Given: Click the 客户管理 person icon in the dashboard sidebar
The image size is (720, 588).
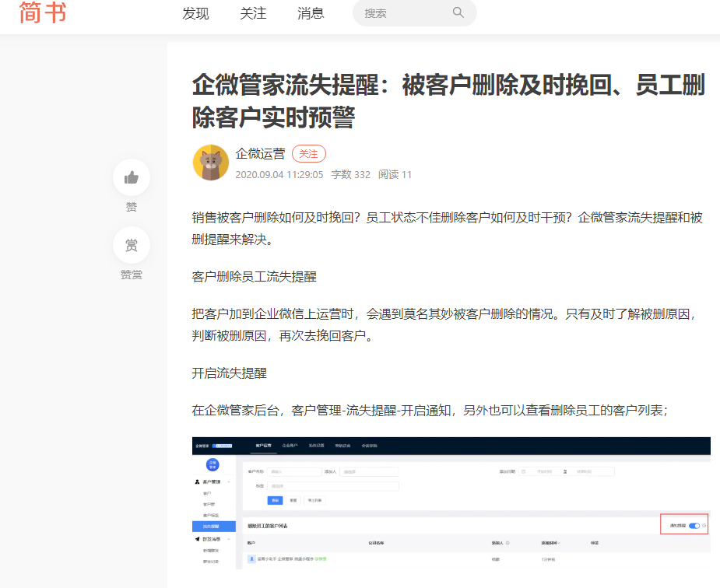Looking at the screenshot, I should pyautogui.click(x=197, y=483).
